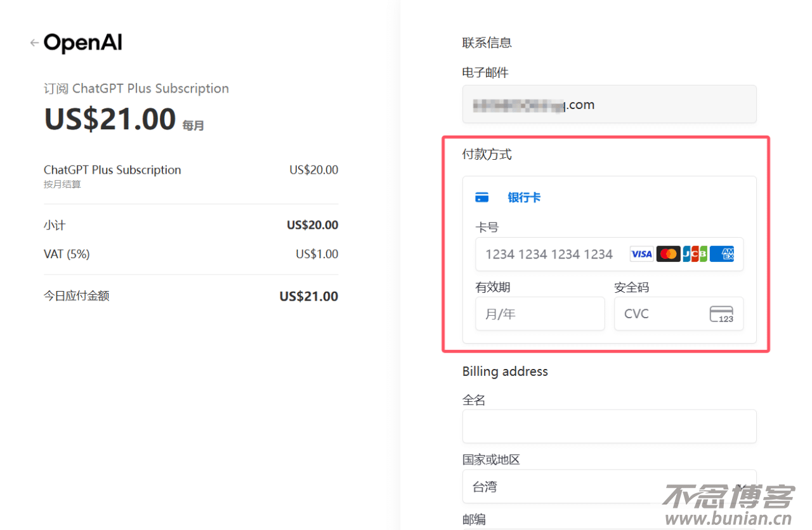Click the 全名 full name input box
Screen dimensions: 812x530
coord(609,426)
